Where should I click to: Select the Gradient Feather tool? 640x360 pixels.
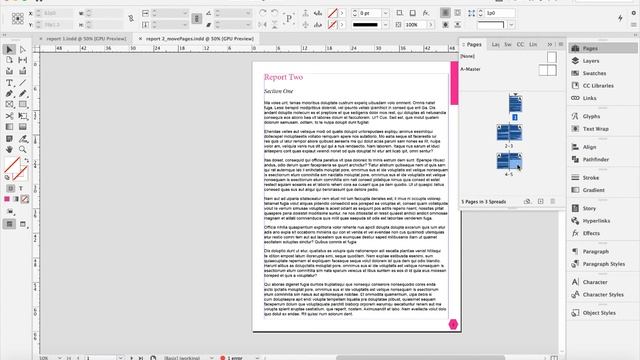[23, 127]
